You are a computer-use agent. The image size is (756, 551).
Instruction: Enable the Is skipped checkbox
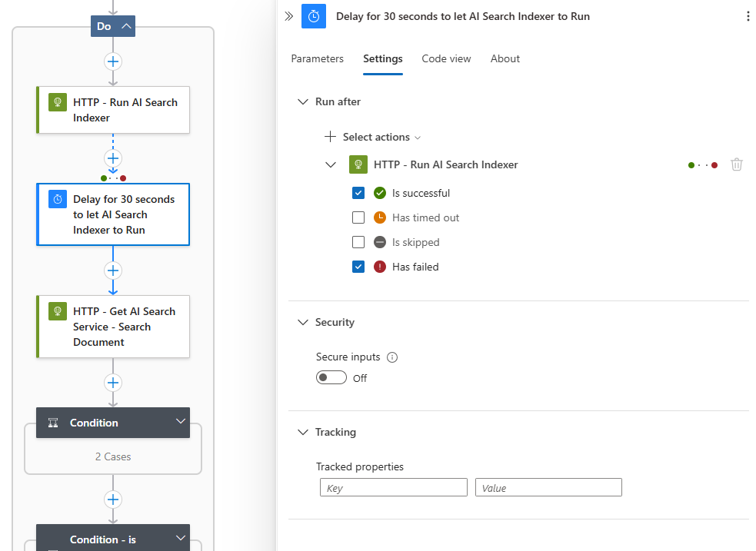(x=358, y=242)
